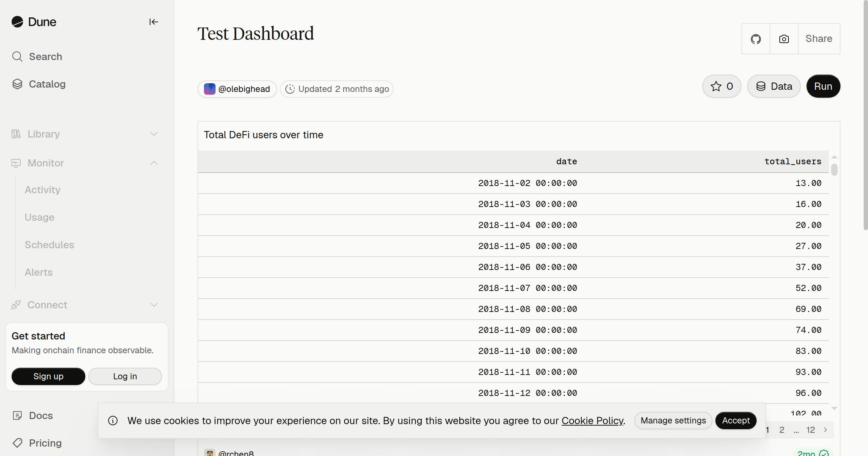Select the 2018-11-08 00:00:00 cell
Viewport: 868px width, 456px height.
click(528, 309)
